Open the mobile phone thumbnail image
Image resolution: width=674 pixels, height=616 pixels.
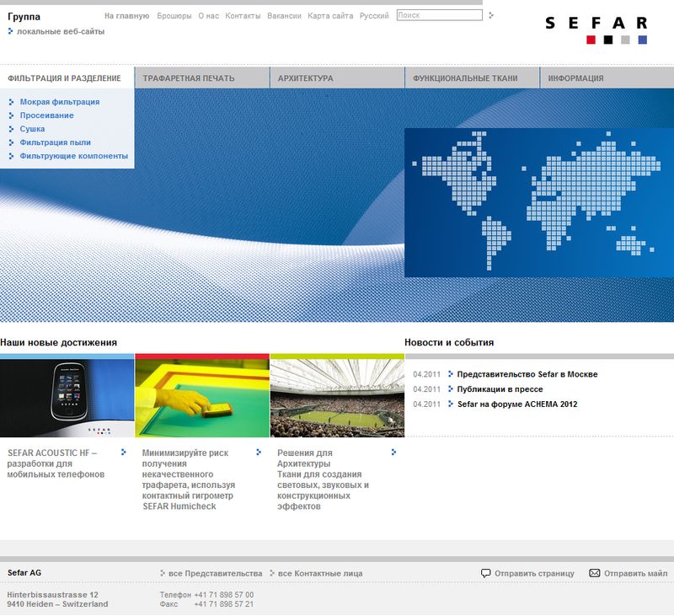[67, 398]
